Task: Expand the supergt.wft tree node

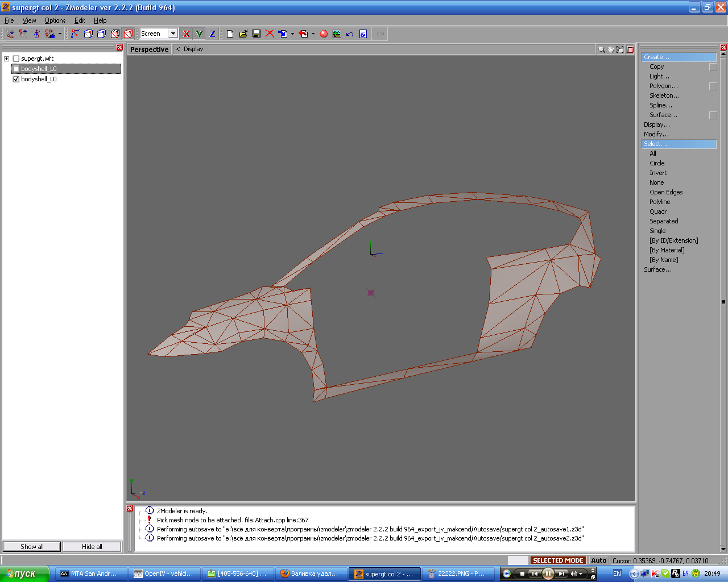Action: coord(7,59)
